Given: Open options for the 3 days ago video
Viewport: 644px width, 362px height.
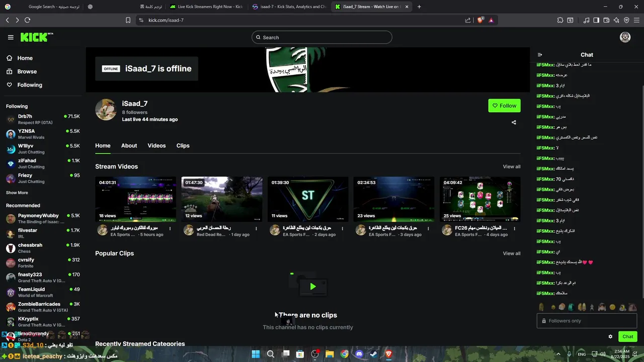Looking at the screenshot, I should click(428, 228).
